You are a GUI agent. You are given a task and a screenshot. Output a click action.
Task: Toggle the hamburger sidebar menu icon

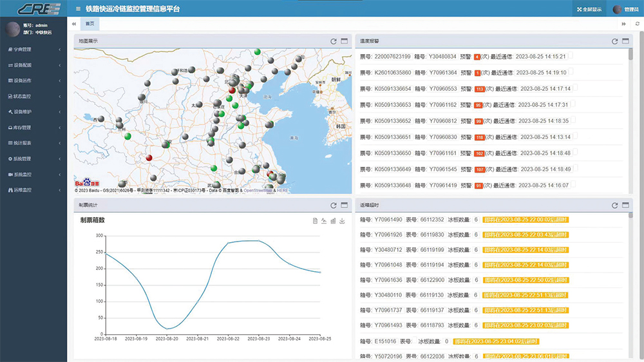pyautogui.click(x=78, y=9)
